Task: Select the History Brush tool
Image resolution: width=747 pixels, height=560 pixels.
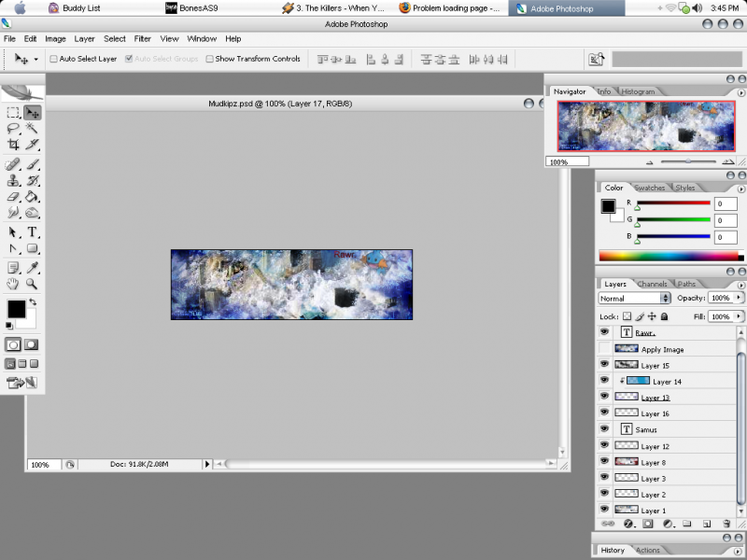Action: [32, 181]
